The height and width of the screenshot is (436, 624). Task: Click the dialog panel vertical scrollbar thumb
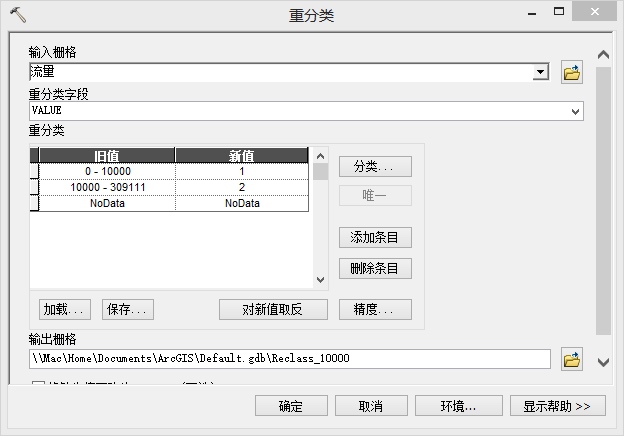[603, 201]
